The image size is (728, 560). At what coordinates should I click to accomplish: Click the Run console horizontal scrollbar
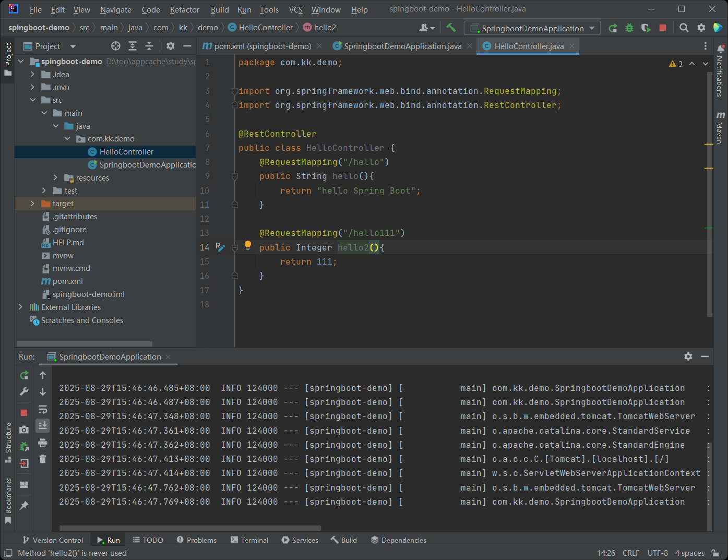(190, 528)
